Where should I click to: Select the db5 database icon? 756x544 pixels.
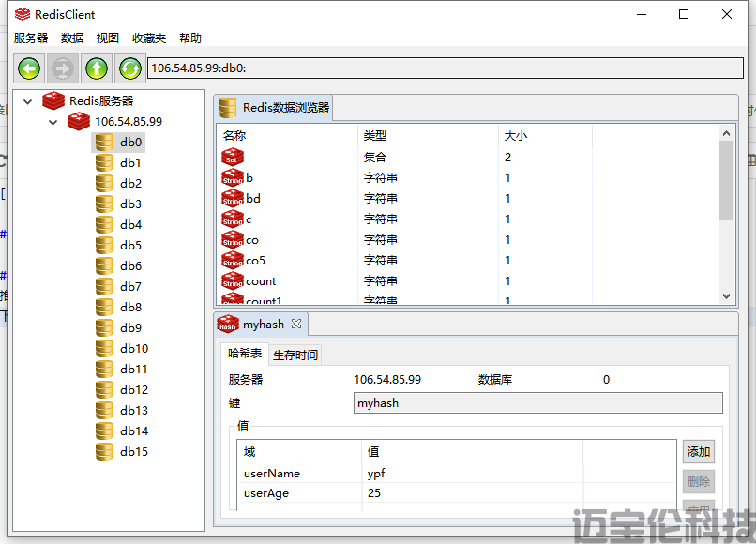click(x=104, y=246)
